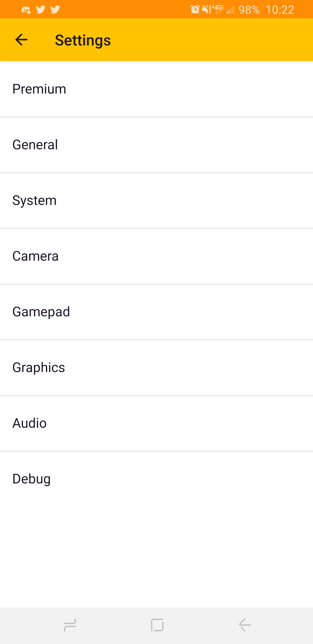Tap the back arrow in Settings header
The height and width of the screenshot is (644, 313).
pyautogui.click(x=21, y=40)
